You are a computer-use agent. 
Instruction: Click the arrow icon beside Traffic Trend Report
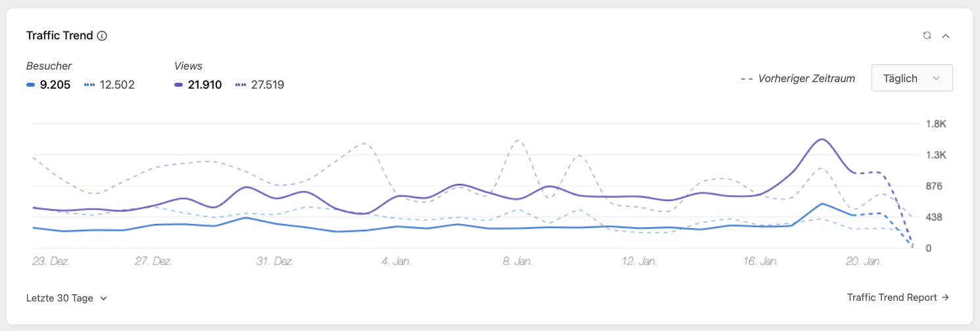[945, 298]
